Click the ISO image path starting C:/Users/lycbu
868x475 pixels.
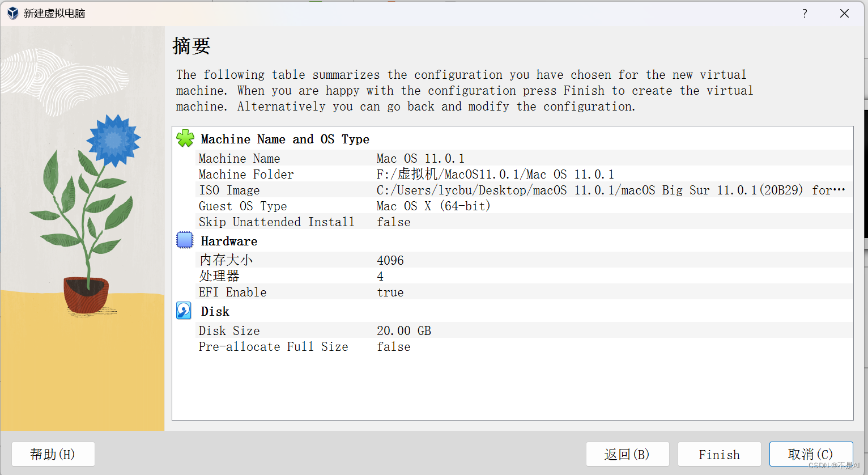click(611, 190)
